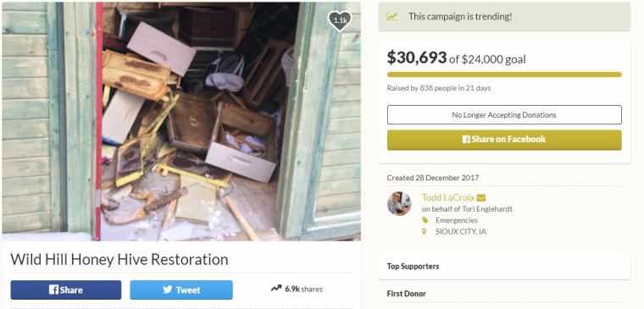Click the trending chart icon in campaign banner
The width and height of the screenshot is (644, 309).
pyautogui.click(x=391, y=17)
